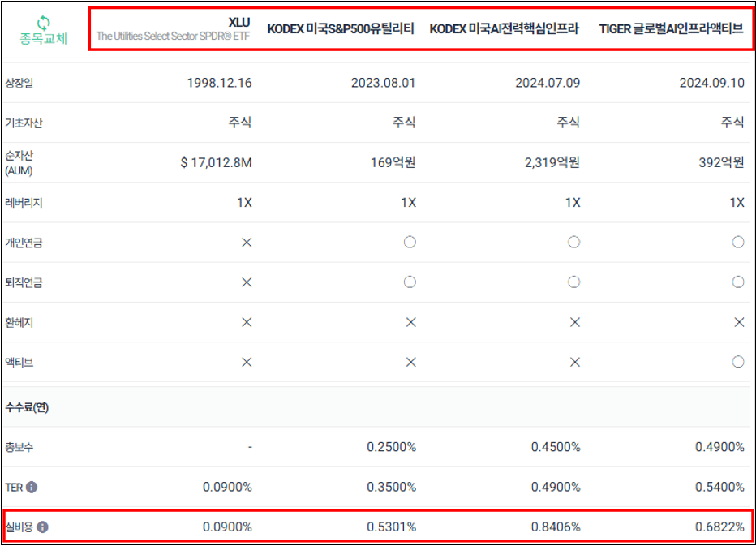Click the 상장일 row label
The width and height of the screenshot is (756, 546).
point(19,83)
